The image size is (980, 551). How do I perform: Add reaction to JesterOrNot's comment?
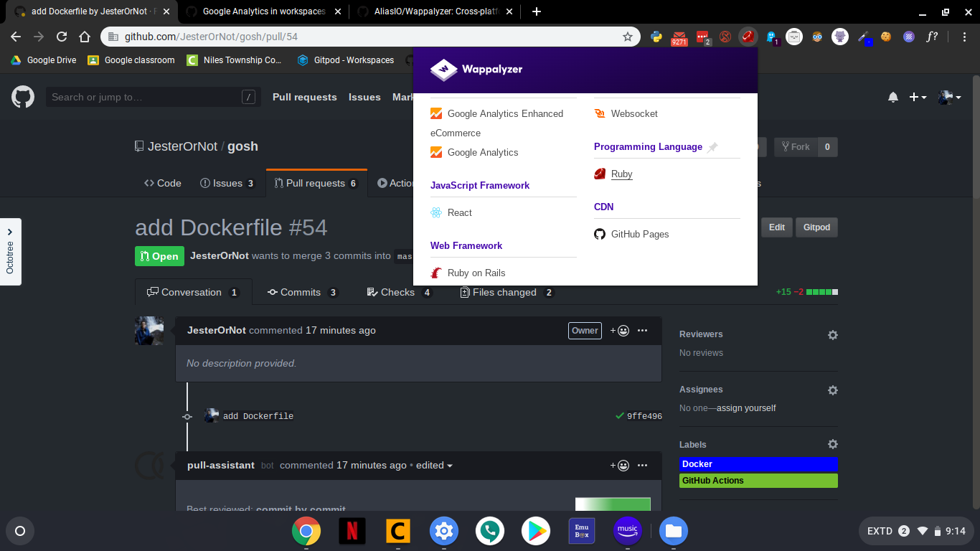[620, 331]
